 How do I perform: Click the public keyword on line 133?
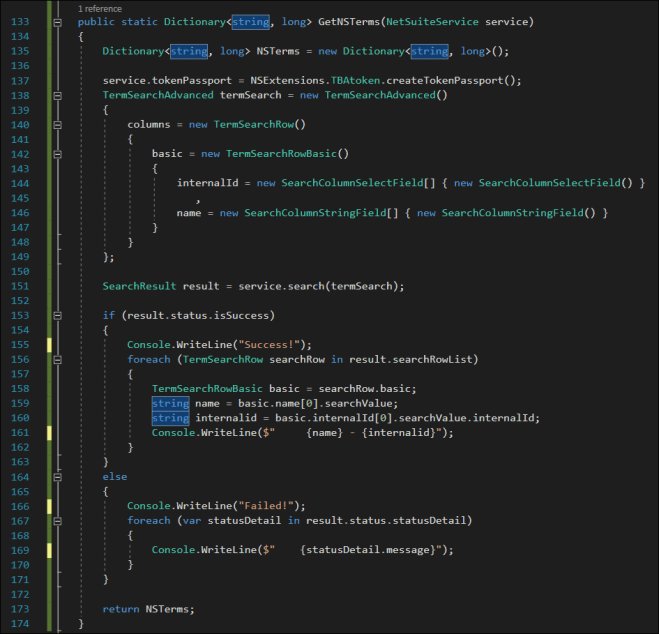point(96,22)
